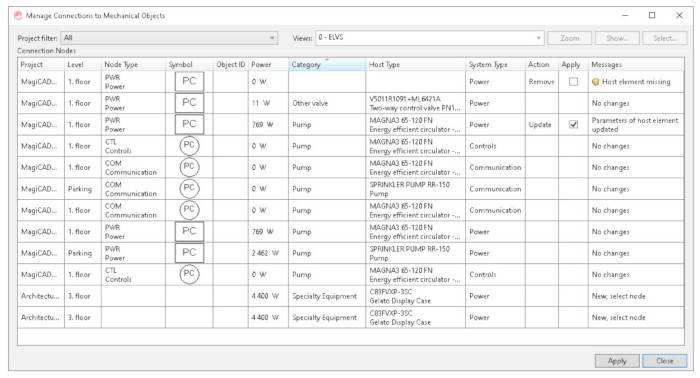
Task: Sort by the Node Type column header
Action: [133, 65]
